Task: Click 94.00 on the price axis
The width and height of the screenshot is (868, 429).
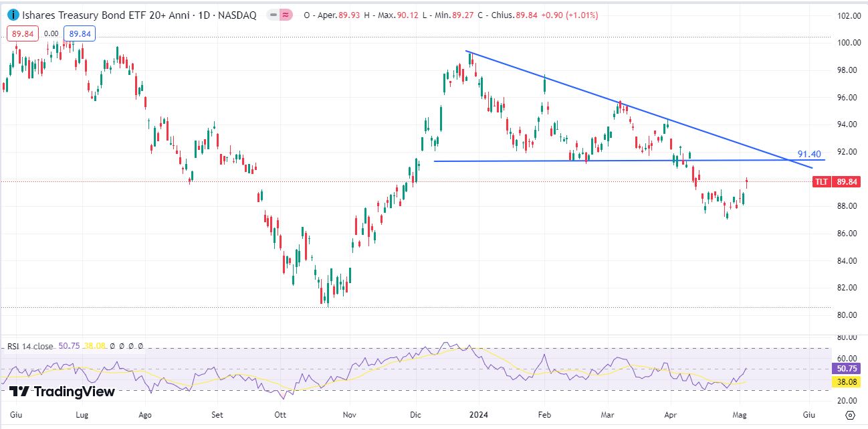Action: coord(847,124)
